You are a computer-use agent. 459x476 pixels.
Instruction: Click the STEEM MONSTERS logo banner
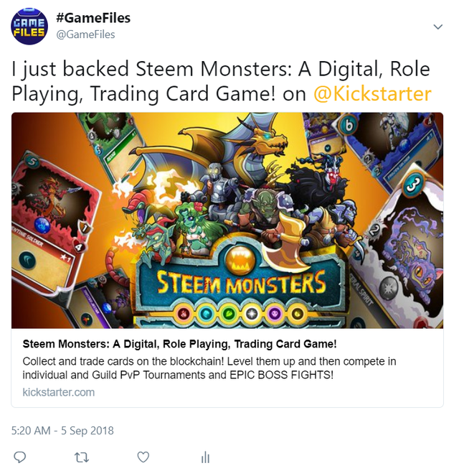pos(241,282)
